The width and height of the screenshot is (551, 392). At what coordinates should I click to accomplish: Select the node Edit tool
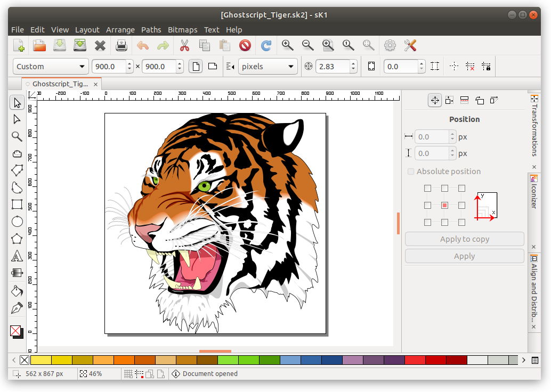[x=17, y=119]
